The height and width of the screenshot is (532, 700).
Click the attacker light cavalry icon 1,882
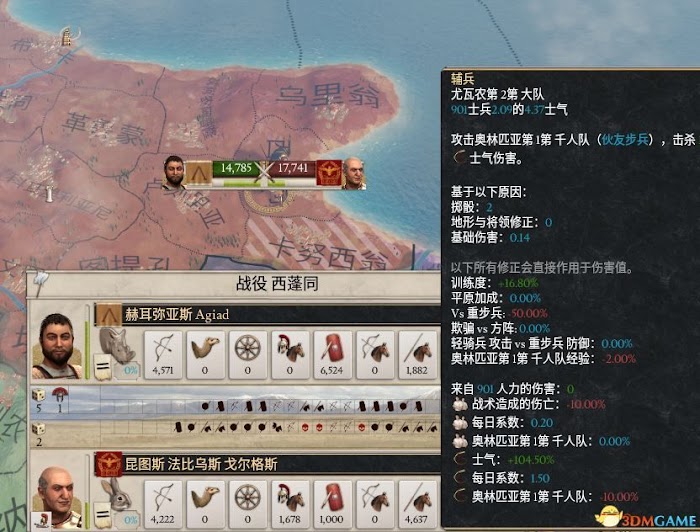[x=417, y=355]
